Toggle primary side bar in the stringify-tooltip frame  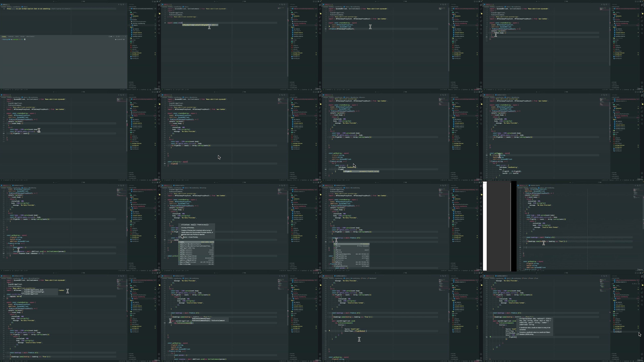(x=636, y=273)
